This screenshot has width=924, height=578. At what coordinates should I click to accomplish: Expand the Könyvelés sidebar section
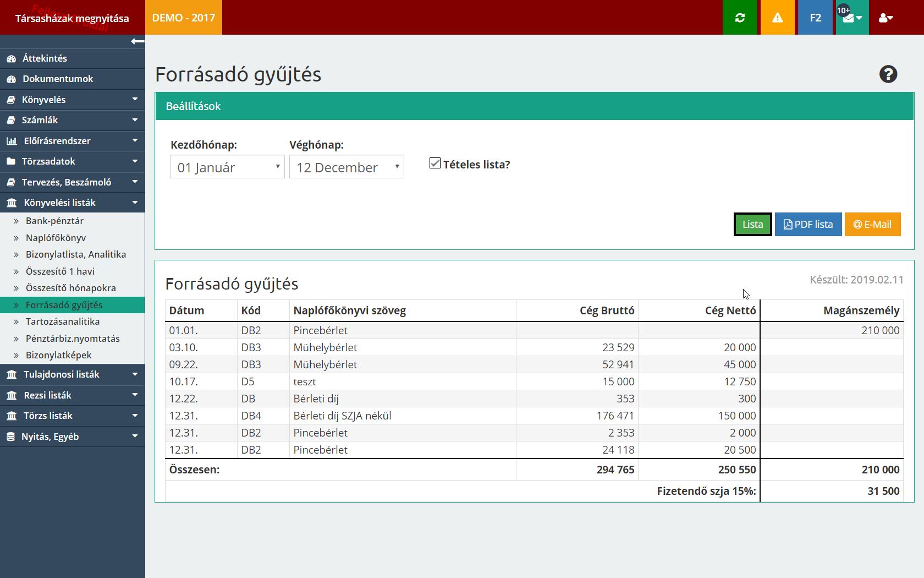(72, 100)
